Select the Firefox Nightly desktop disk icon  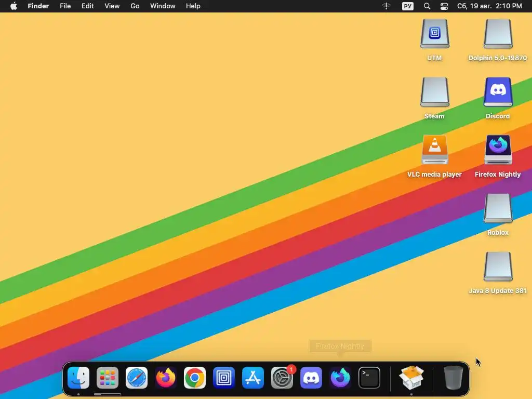tap(498, 150)
